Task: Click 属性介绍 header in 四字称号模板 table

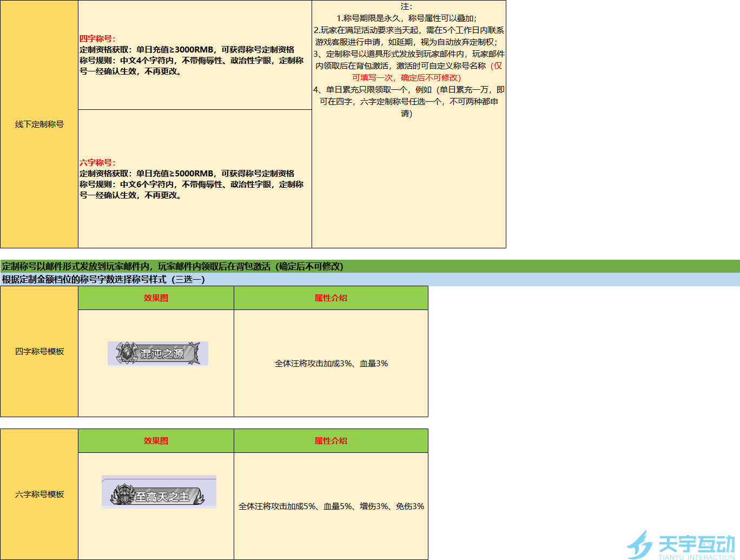Action: [x=331, y=298]
